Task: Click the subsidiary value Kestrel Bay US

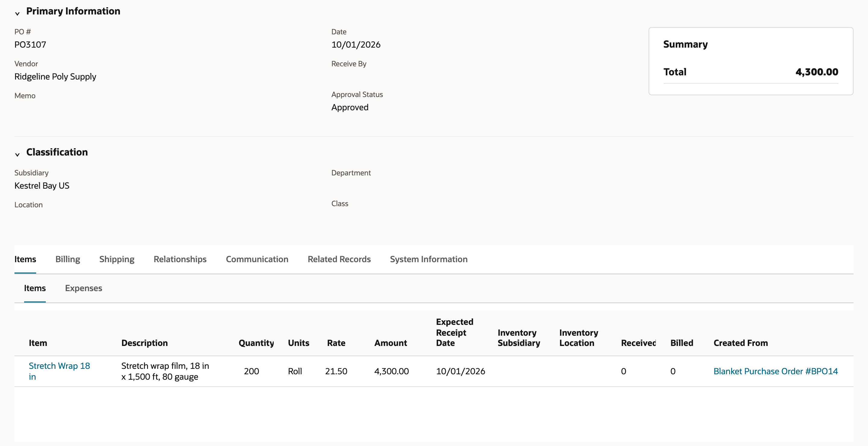Action: (x=42, y=186)
